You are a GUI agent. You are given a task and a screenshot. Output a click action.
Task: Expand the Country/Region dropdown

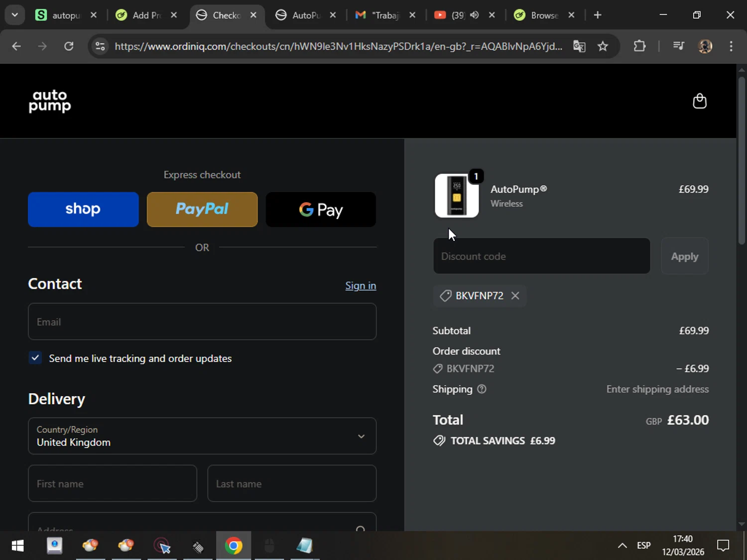202,436
